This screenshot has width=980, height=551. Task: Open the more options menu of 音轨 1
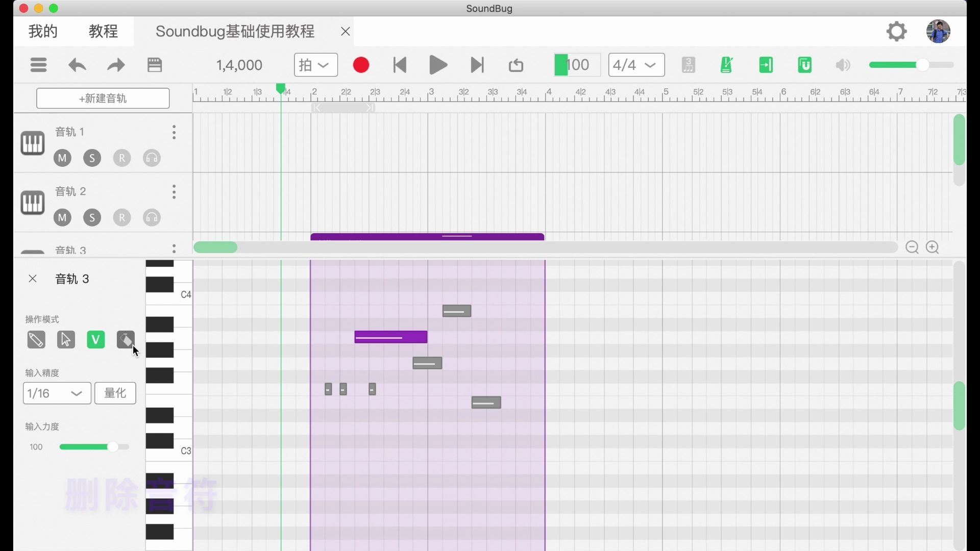(174, 133)
